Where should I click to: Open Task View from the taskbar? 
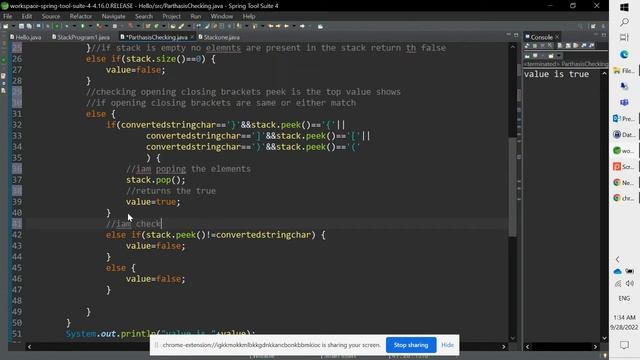pos(624,38)
